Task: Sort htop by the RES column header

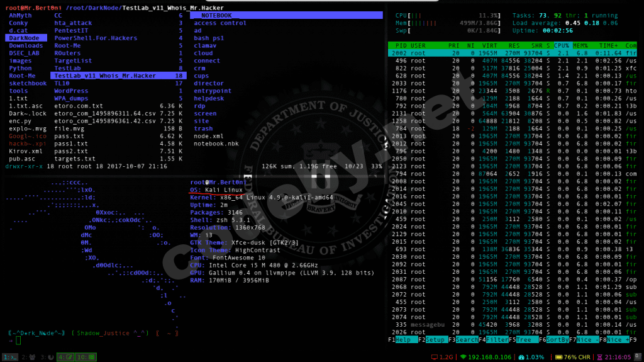Action: (x=514, y=46)
